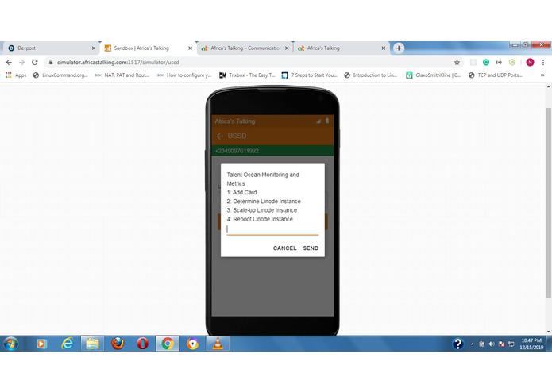Viewport: 552px width, 392px height.
Task: Open VLC media player from the taskbar
Action: click(218, 343)
